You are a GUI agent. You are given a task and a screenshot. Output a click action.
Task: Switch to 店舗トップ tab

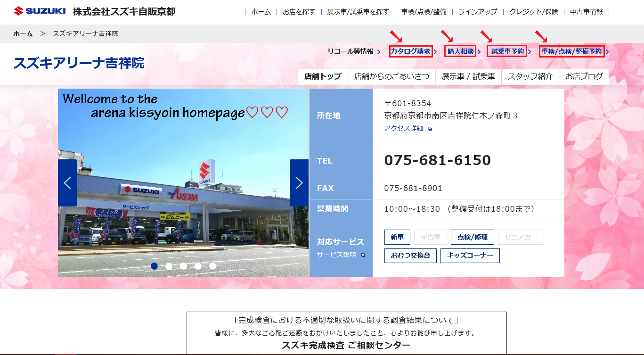click(x=323, y=76)
